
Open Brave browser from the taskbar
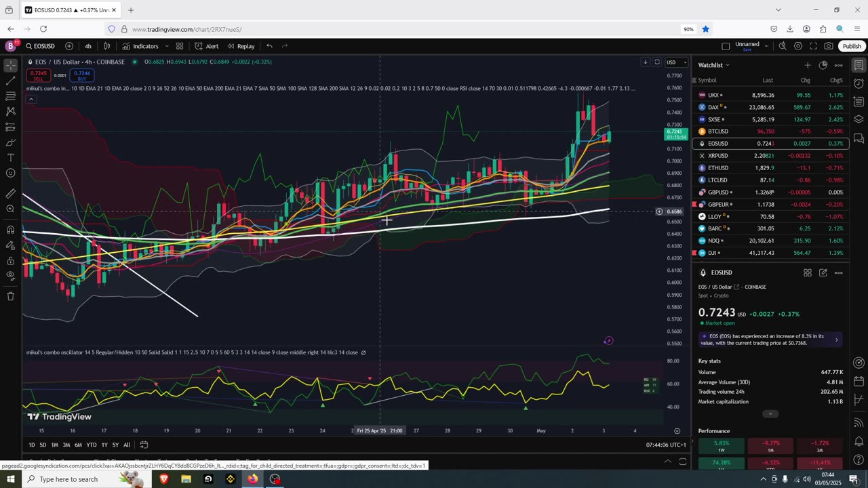pos(163,479)
